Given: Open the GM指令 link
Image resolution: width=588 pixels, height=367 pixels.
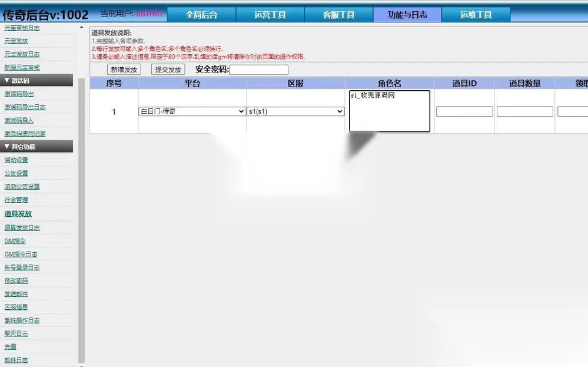Looking at the screenshot, I should [15, 241].
